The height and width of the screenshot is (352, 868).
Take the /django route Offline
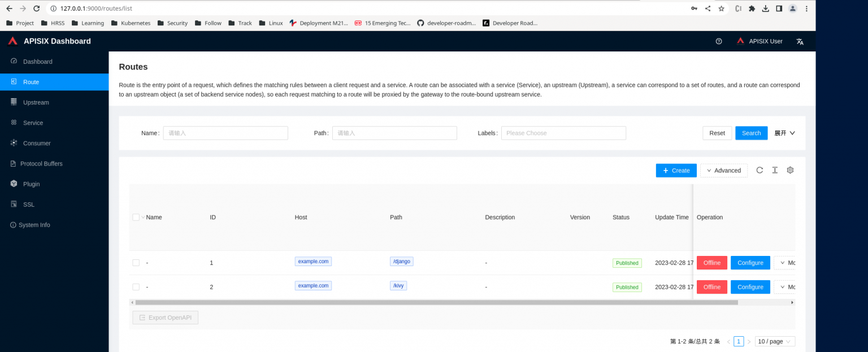coord(711,263)
